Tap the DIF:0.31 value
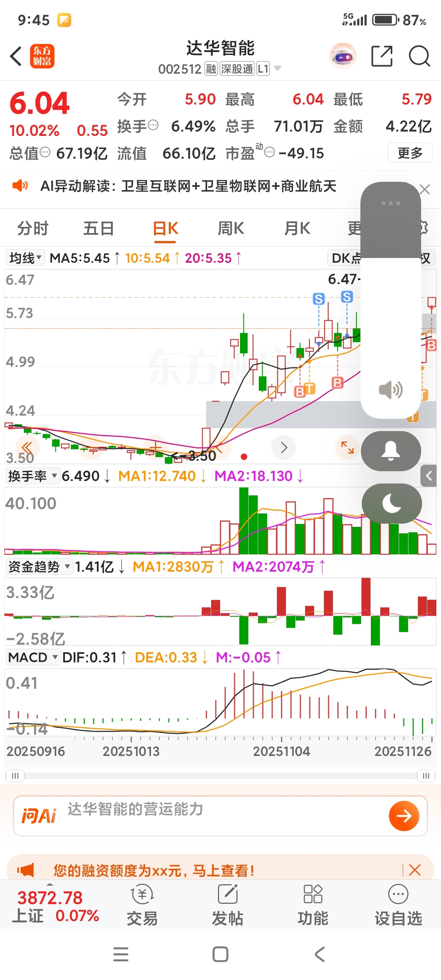Viewport: 441px width, 980px height. click(x=89, y=657)
